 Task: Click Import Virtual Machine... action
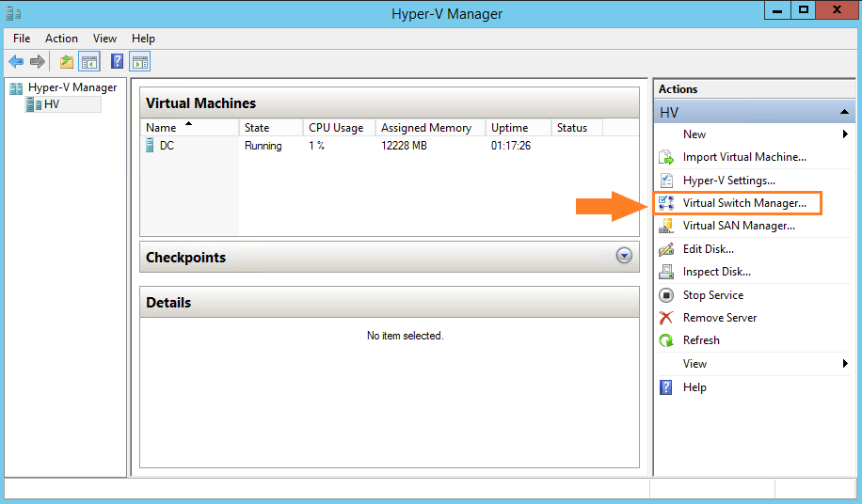744,158
